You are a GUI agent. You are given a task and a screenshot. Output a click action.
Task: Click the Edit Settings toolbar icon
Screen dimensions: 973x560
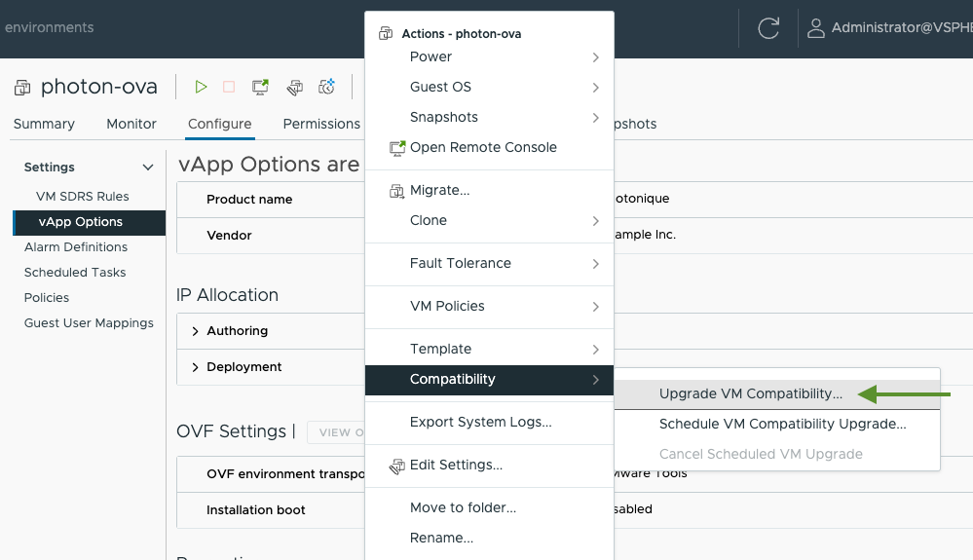(295, 87)
